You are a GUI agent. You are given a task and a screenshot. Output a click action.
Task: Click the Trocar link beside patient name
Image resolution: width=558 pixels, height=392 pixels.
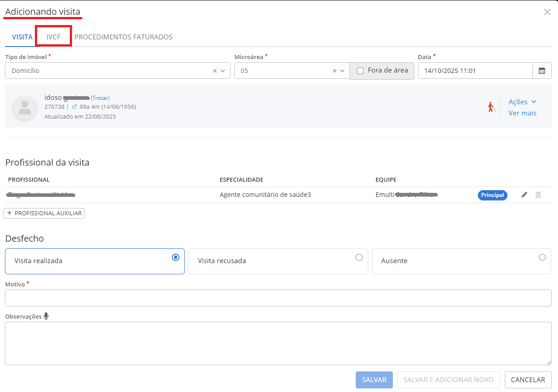tap(100, 98)
